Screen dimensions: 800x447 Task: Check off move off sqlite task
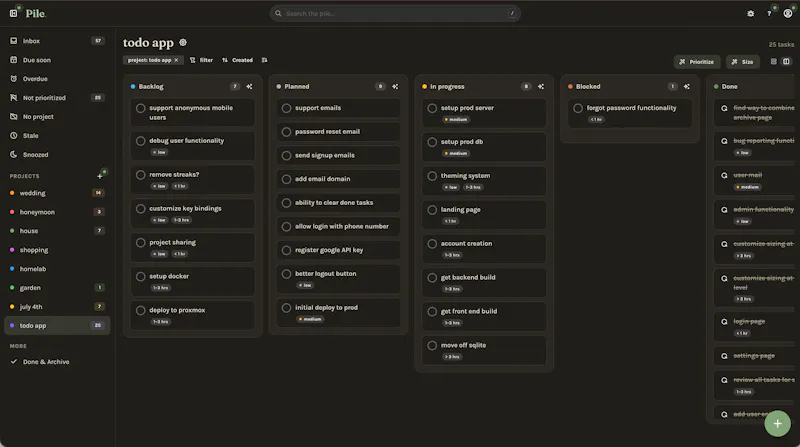(432, 345)
